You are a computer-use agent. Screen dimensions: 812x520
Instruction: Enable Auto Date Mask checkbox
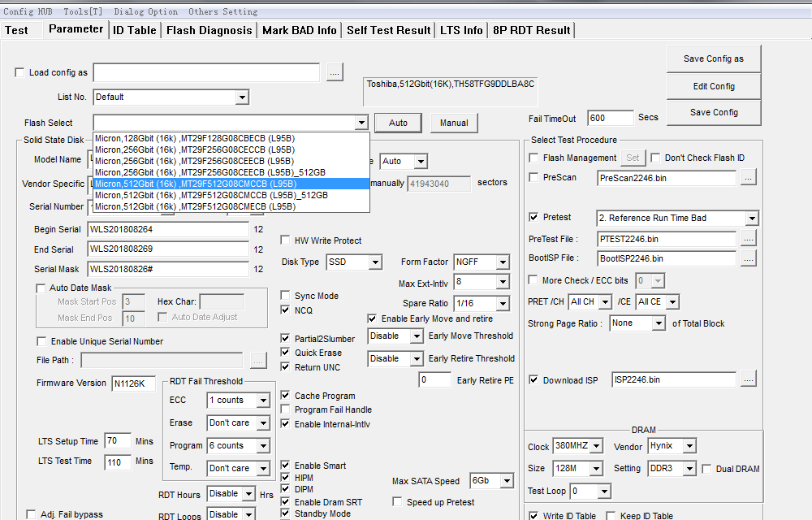(x=41, y=288)
